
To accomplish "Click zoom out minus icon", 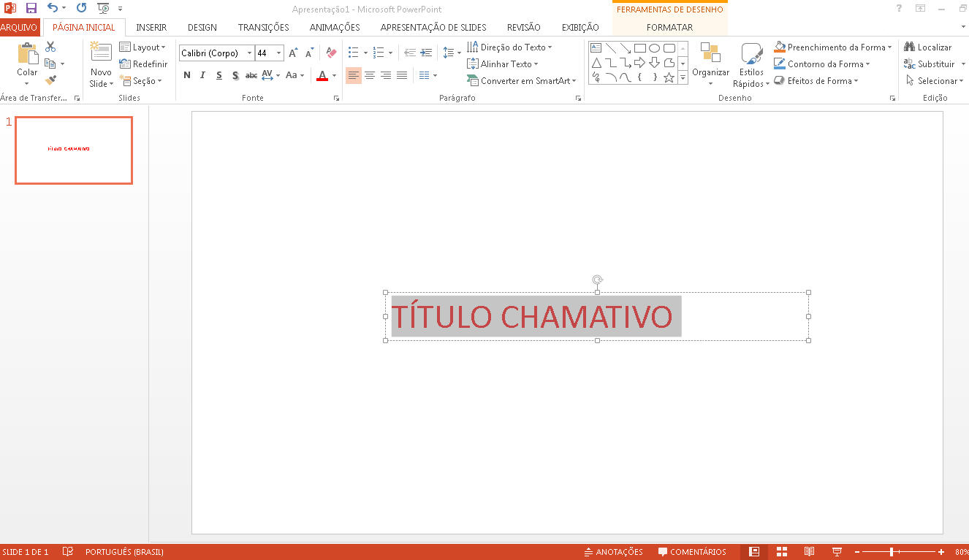I will 858,552.
